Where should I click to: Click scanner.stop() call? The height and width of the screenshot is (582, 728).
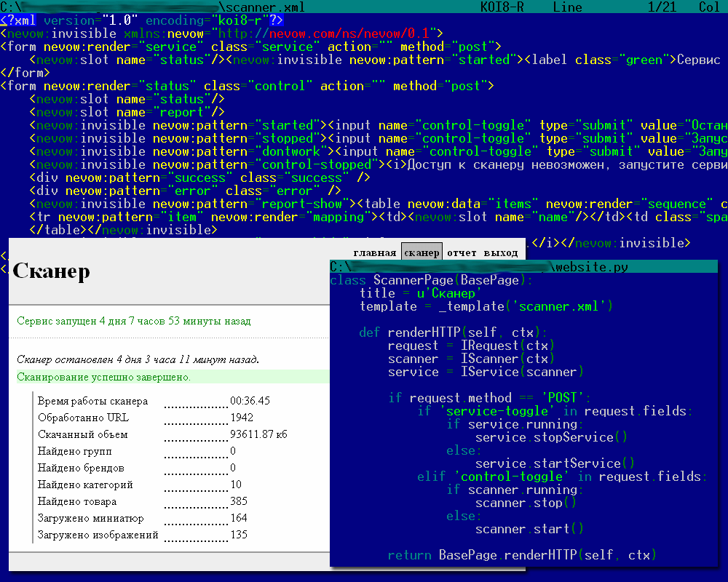click(x=526, y=503)
